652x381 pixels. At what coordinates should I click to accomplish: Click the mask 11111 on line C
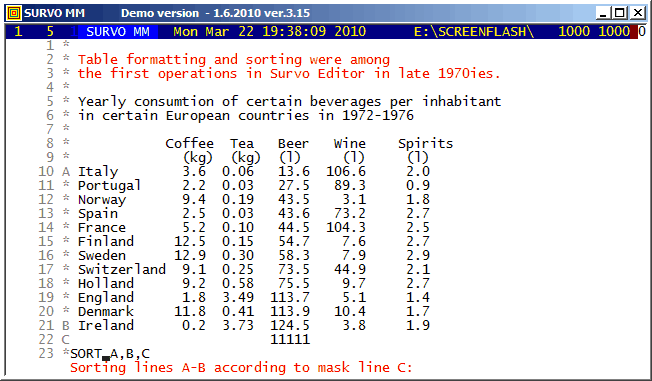pos(290,339)
